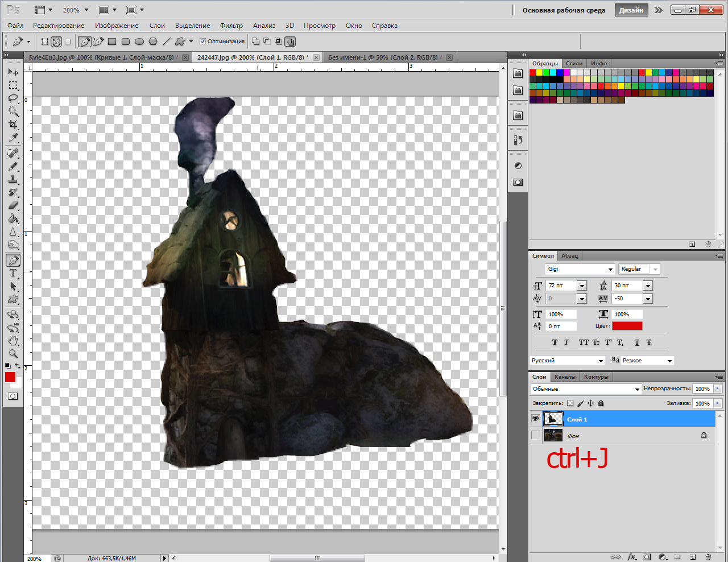The height and width of the screenshot is (562, 728).
Task: Choose Ellipse shape in options bar
Action: coord(139,42)
